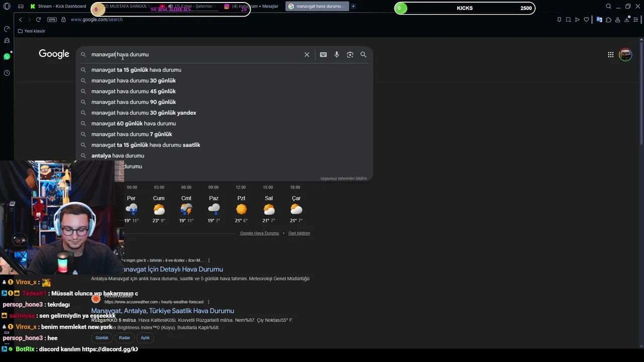Open the extensions cube icon
644x362 pixels.
tap(608, 20)
